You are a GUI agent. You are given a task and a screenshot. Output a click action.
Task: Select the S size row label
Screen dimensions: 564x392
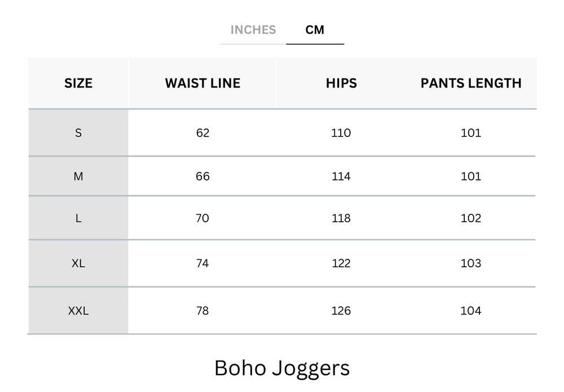point(78,133)
